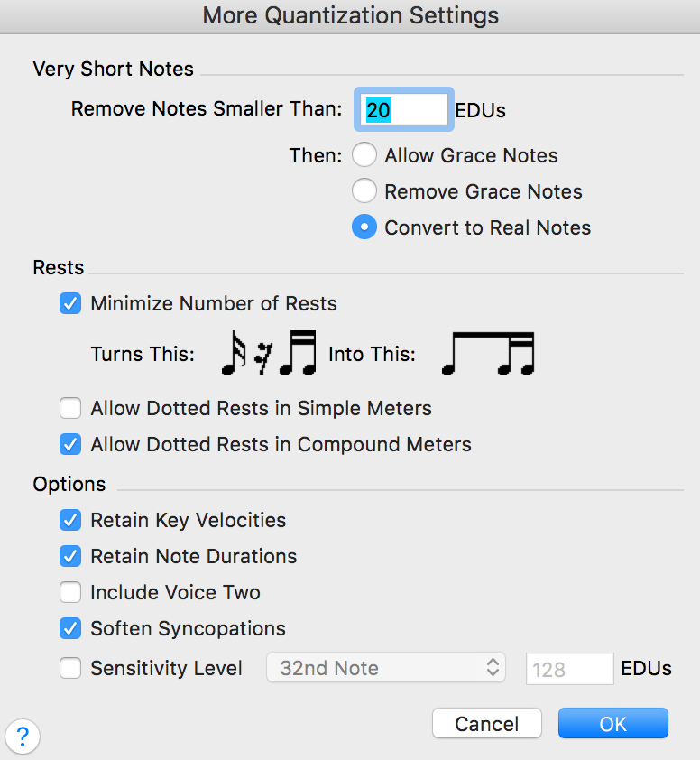The image size is (700, 760).
Task: Click the More Quantization Settings title bar
Action: coord(350,15)
